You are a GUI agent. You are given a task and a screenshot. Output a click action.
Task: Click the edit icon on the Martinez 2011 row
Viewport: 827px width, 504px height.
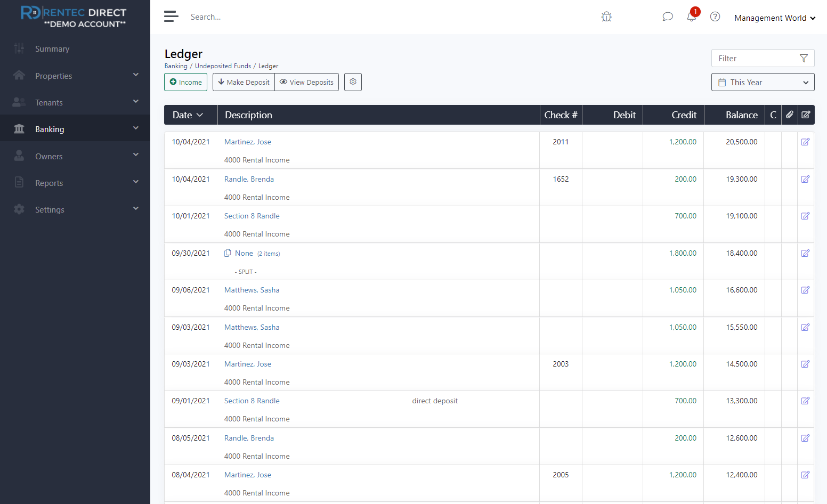[805, 142]
